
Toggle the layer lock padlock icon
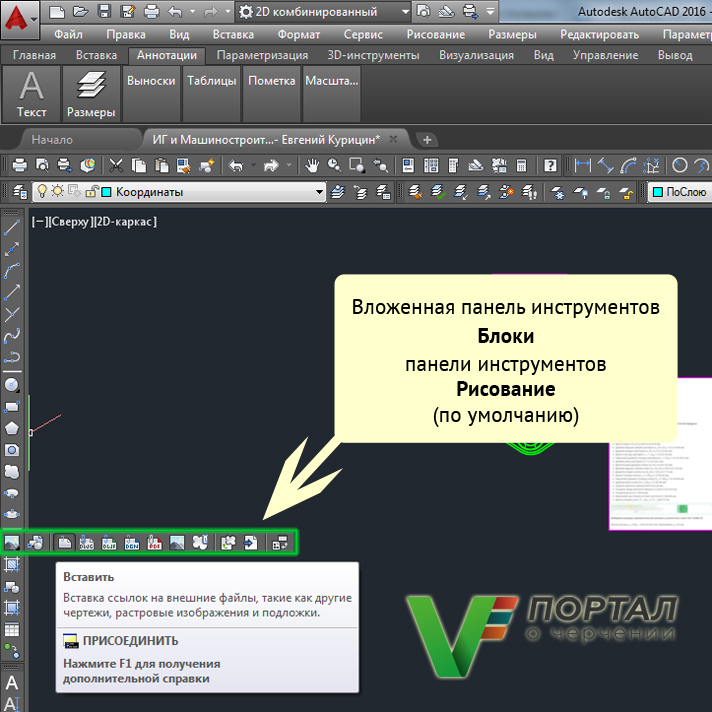(x=92, y=191)
